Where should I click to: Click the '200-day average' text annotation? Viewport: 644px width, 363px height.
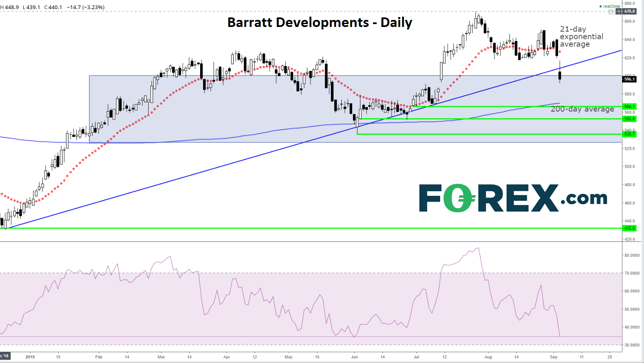(582, 109)
